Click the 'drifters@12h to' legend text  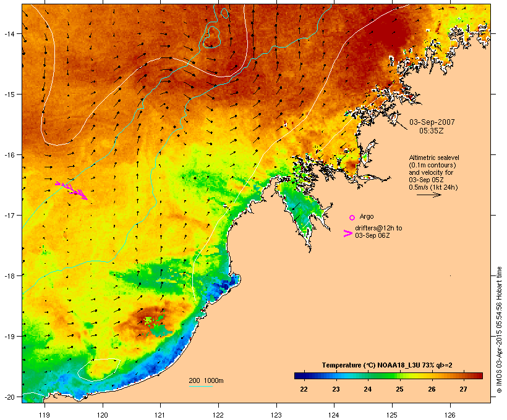click(x=378, y=228)
